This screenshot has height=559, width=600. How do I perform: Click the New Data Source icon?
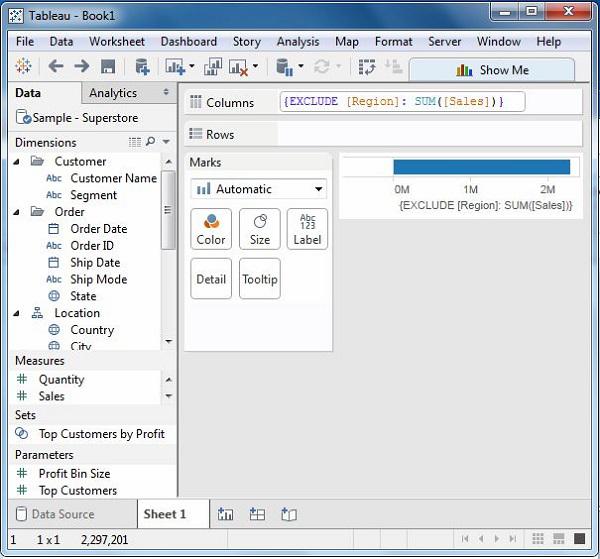[142, 67]
